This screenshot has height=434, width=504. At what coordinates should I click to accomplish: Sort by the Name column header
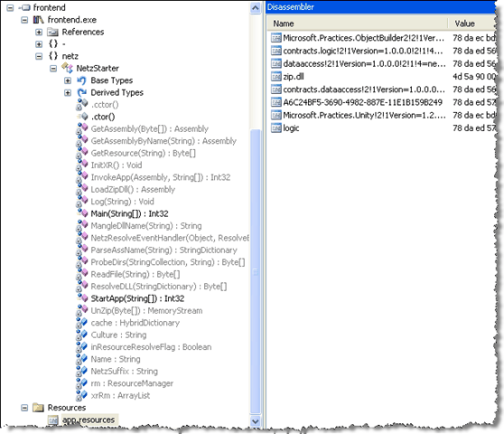(358, 24)
